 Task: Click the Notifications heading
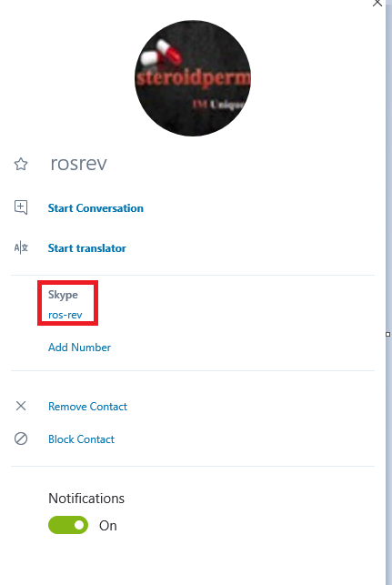pos(86,499)
